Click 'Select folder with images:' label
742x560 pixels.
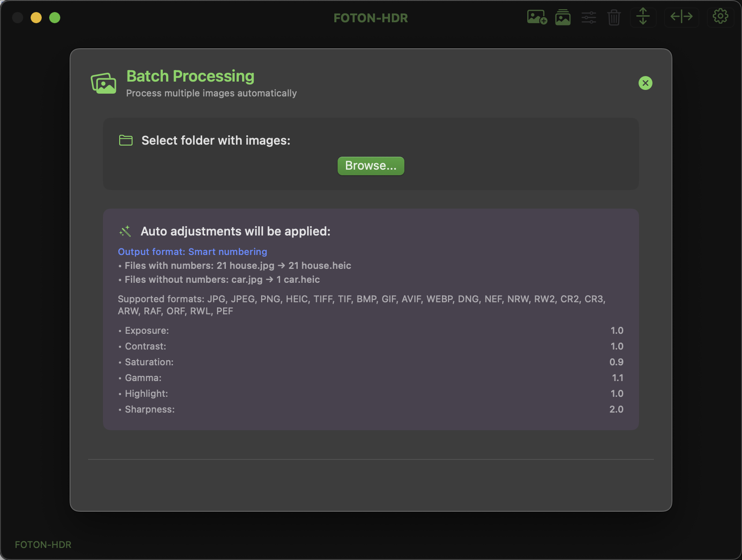tap(216, 140)
